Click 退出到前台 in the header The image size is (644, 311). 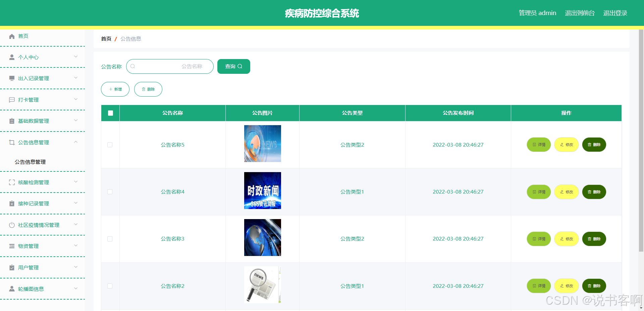point(580,13)
